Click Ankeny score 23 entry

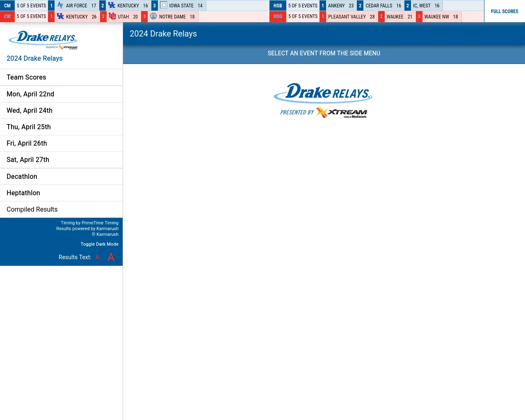coord(341,5)
